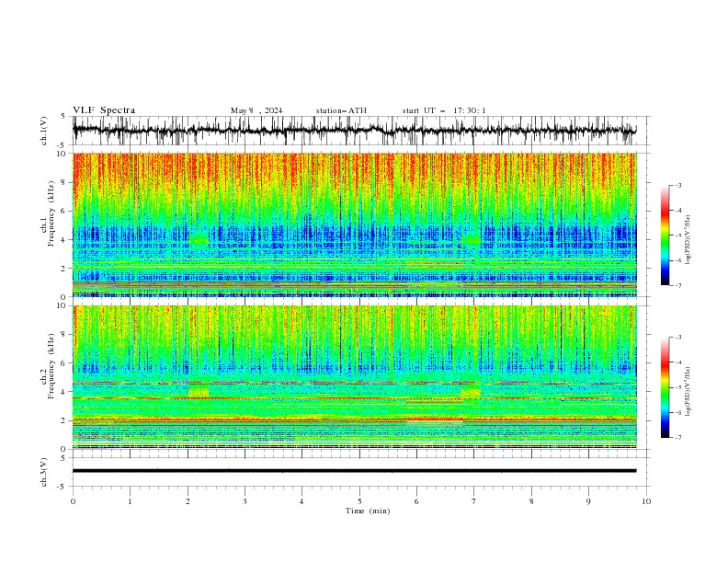Click the "-5" label on ch.2 colorbar

click(678, 387)
